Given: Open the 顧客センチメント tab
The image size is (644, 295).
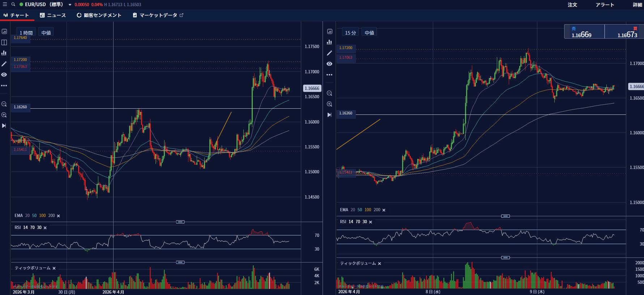Looking at the screenshot, I should [99, 15].
